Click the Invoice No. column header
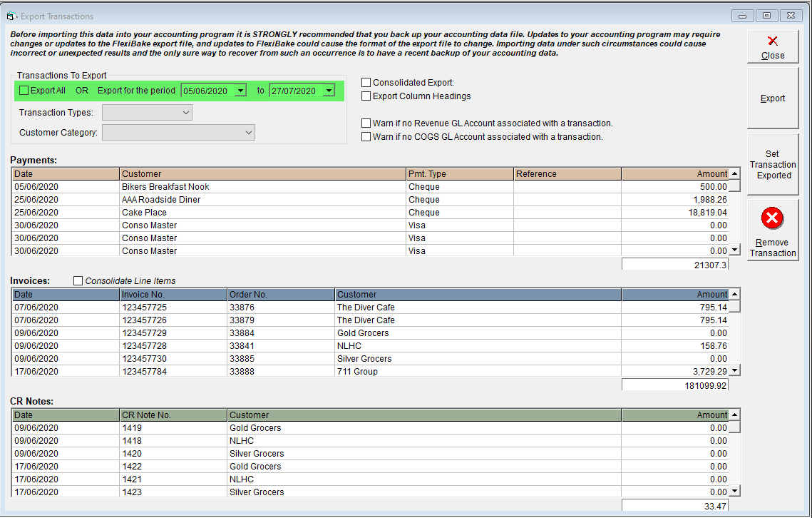Screen dimensions: 812x518 coord(173,295)
